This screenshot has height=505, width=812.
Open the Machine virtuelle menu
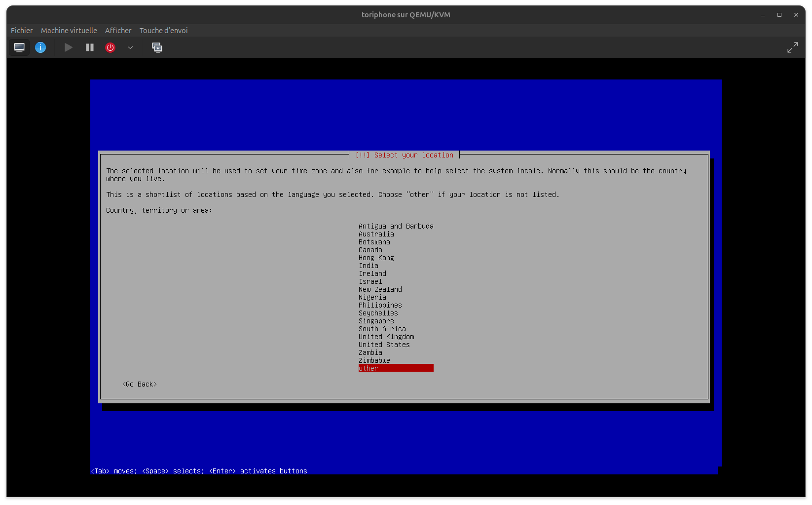click(69, 31)
